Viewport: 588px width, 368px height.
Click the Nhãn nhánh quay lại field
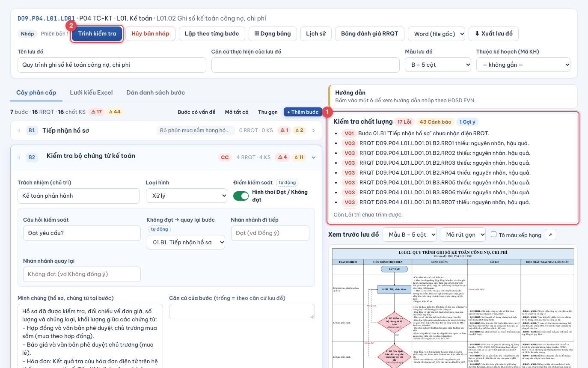coord(82,274)
